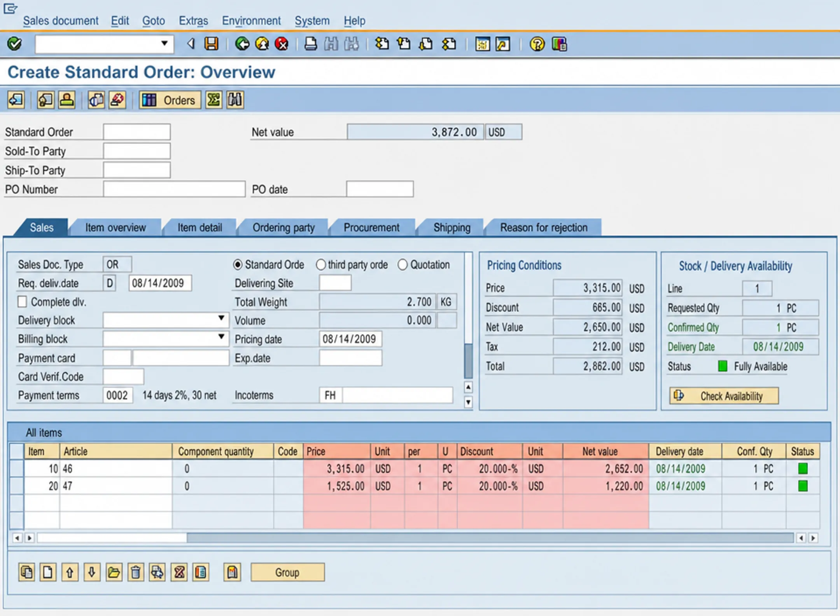
Task: Open the SAP window menu icon
Action: pyautogui.click(x=10, y=8)
